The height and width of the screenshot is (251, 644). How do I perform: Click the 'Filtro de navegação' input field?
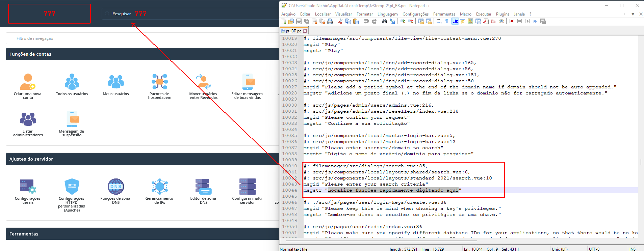[142, 38]
